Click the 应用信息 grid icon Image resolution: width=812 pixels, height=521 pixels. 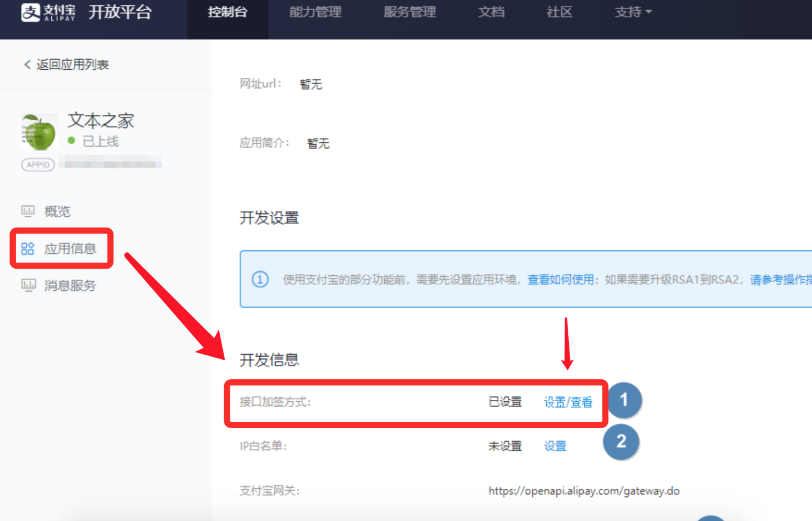click(28, 249)
